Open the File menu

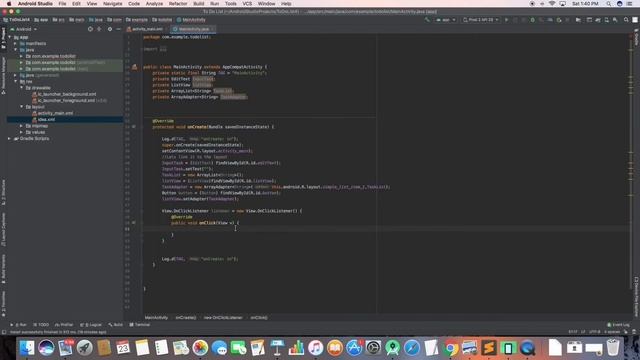(x=62, y=4)
